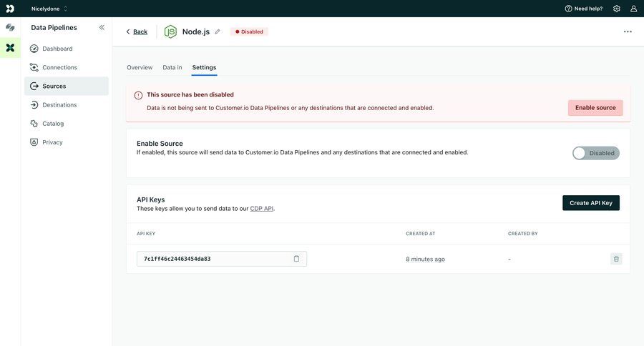Screen dimensions: 644x346
Task: Collapse the Data Pipelines sidebar
Action: pos(102,27)
